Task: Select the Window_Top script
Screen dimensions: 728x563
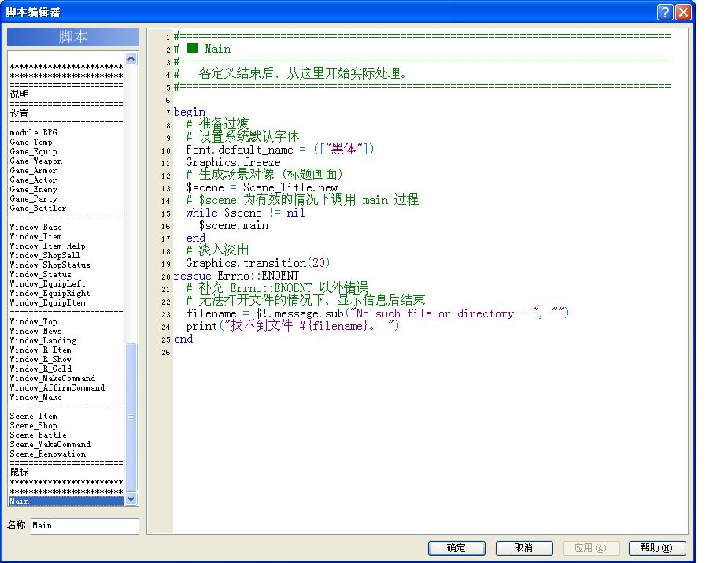Action: [x=66, y=321]
